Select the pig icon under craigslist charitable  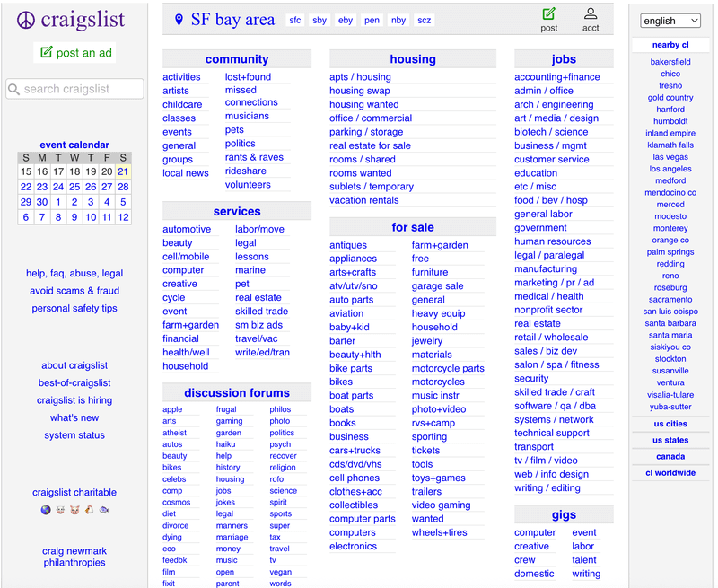tap(74, 510)
